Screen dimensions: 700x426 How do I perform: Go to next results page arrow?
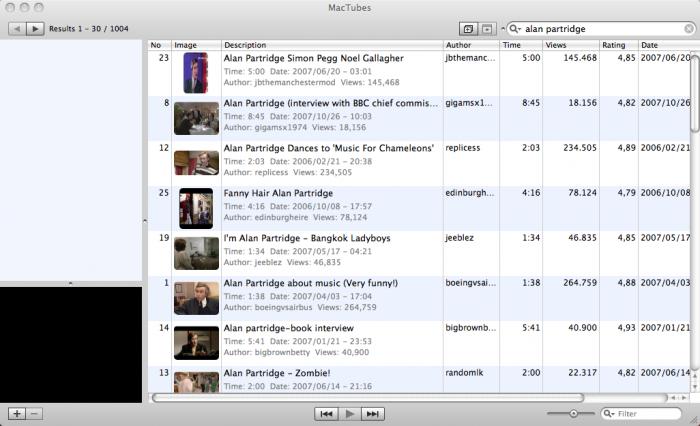pos(35,29)
